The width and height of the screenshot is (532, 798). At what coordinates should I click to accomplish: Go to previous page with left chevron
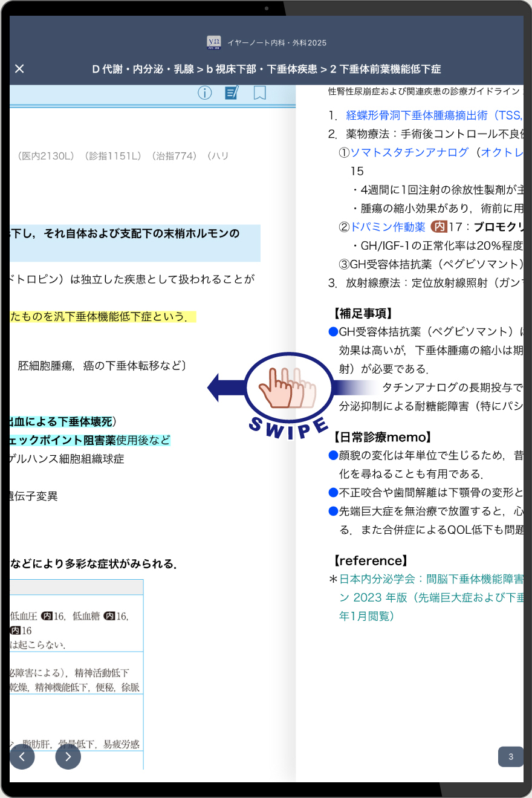click(x=22, y=756)
